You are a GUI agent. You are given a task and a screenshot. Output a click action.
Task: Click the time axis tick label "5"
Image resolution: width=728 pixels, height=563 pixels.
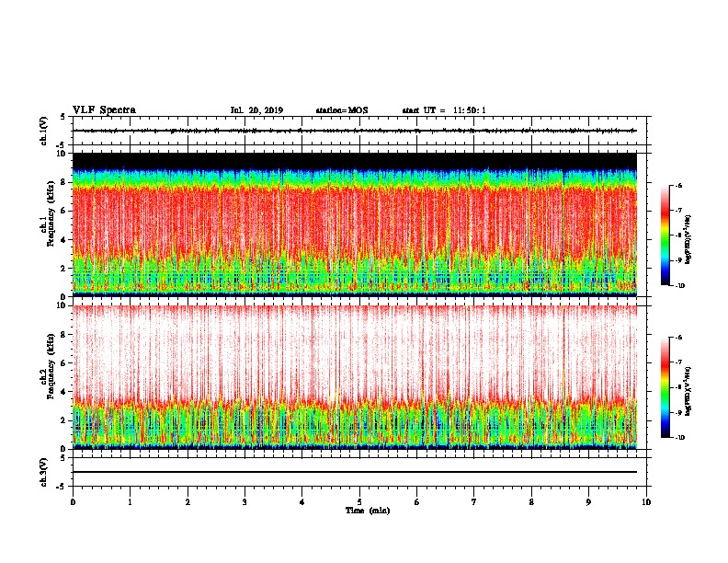coord(359,502)
